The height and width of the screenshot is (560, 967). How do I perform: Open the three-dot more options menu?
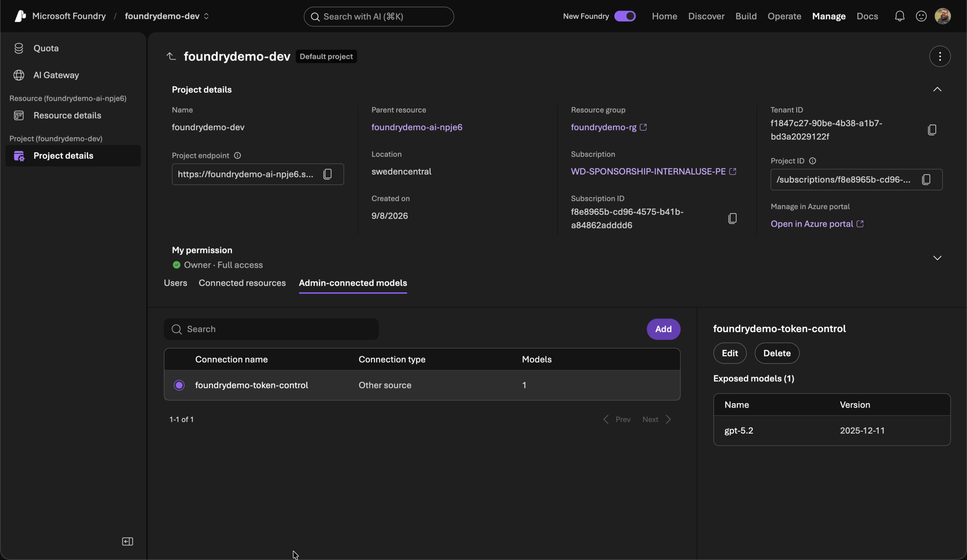click(939, 56)
